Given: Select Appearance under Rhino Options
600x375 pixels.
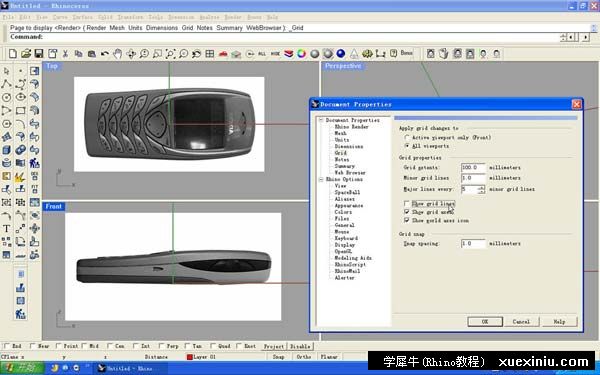Looking at the screenshot, I should pos(349,205).
